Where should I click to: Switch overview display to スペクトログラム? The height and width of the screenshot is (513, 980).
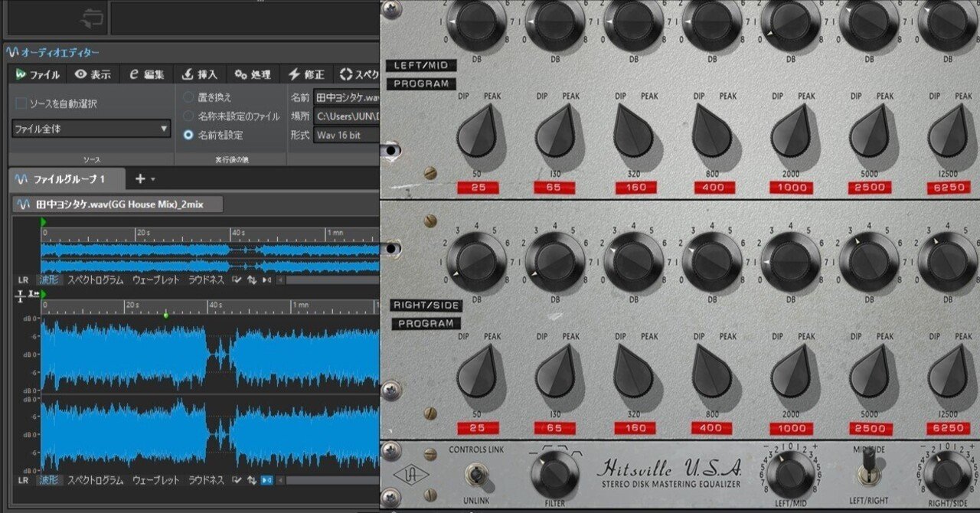point(96,280)
